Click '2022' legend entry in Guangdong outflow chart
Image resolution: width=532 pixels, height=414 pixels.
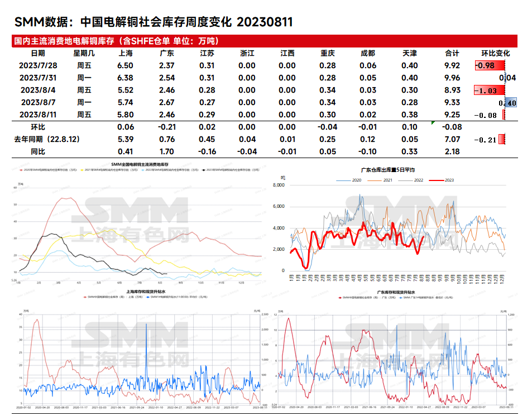[x=411, y=180]
